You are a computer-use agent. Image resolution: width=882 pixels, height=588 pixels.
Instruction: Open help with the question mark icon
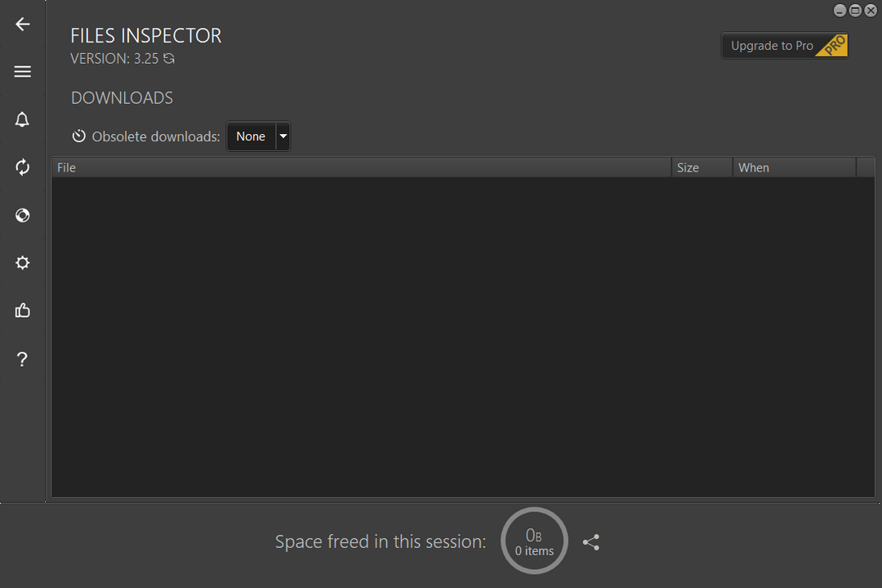click(x=23, y=359)
